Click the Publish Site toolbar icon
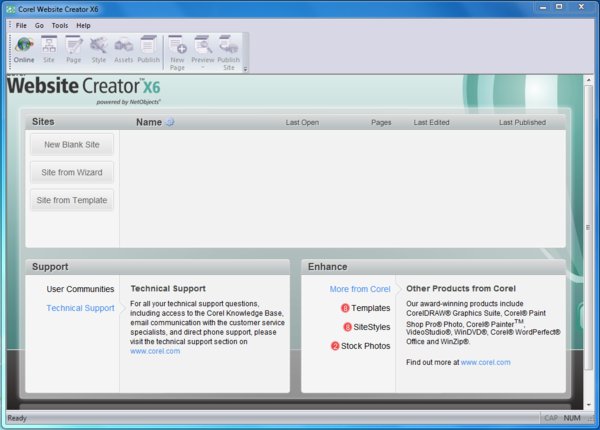The height and width of the screenshot is (430, 600). tap(228, 52)
